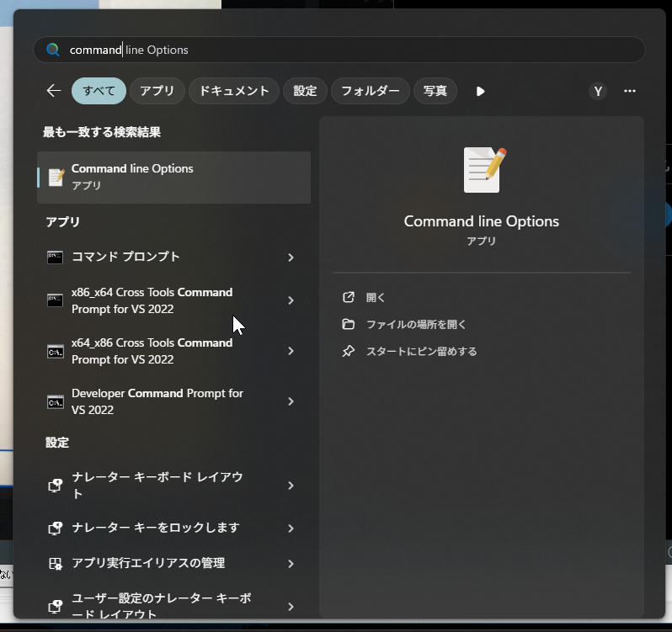Image resolution: width=672 pixels, height=632 pixels.
Task: Click the large notepad icon in preview pane
Action: [485, 170]
